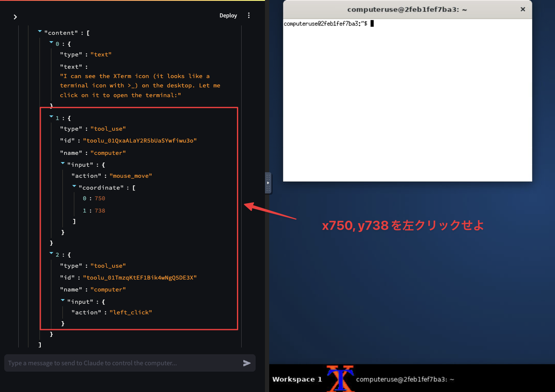Expand the sidebar chevron arrow
This screenshot has height=392, width=555.
15,17
